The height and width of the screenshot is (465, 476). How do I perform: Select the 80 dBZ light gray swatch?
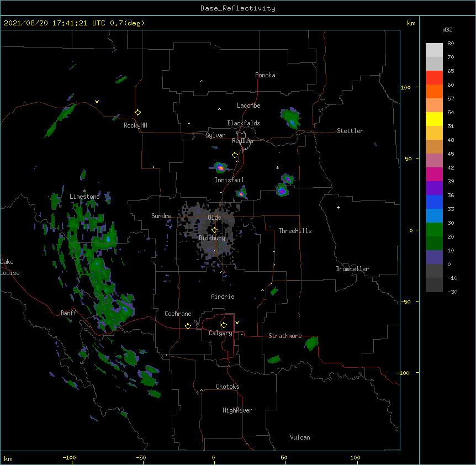tap(434, 50)
